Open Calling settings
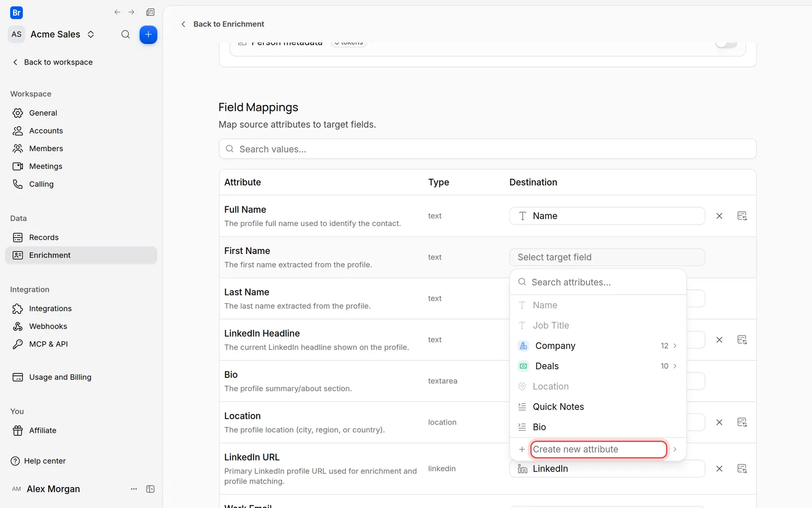Image resolution: width=812 pixels, height=508 pixels. point(81,184)
